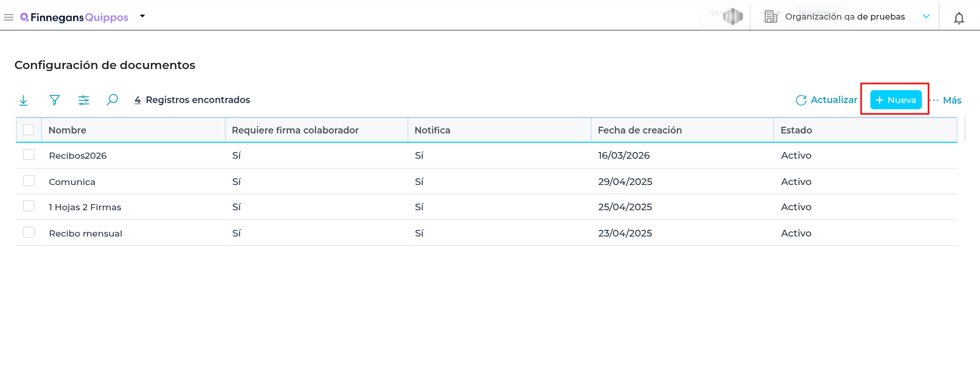Image resolution: width=980 pixels, height=386 pixels.
Task: Open the hamburger navigation menu
Action: (x=8, y=18)
